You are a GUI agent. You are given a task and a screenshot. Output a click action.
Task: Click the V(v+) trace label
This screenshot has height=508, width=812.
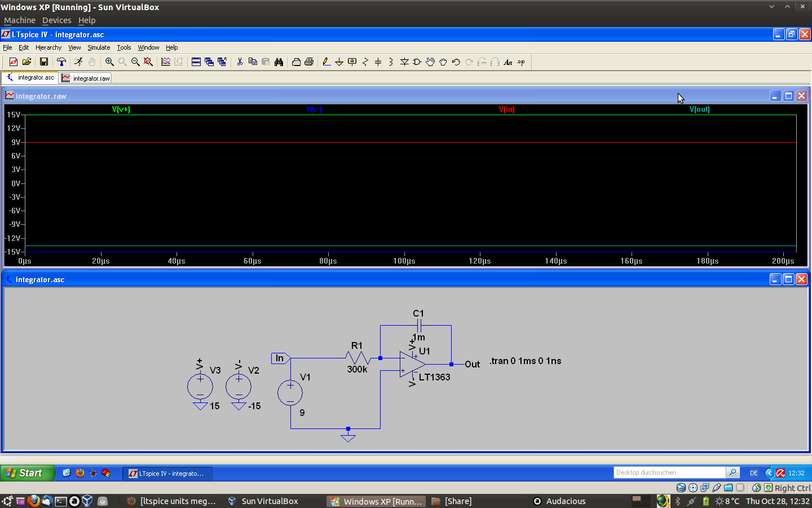121,110
